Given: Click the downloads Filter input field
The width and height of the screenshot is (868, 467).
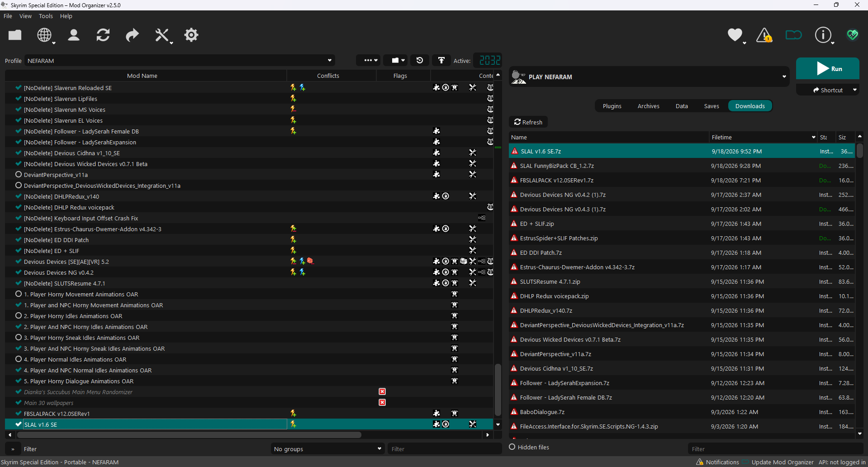Looking at the screenshot, I should point(775,449).
